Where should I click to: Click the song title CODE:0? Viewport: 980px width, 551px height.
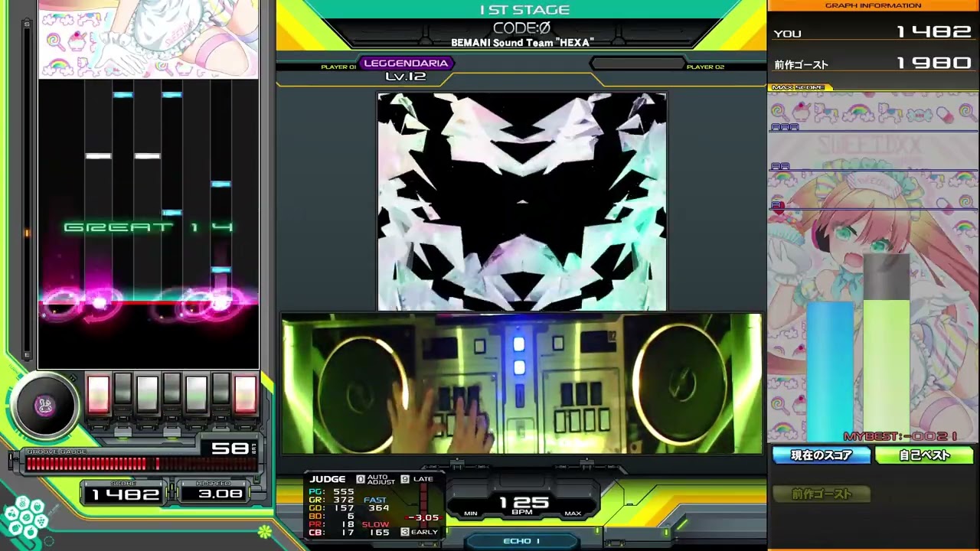click(522, 28)
